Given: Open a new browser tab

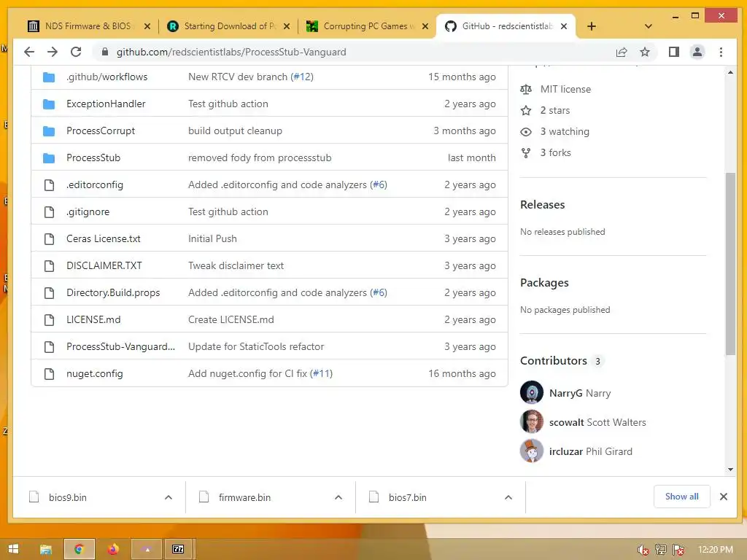Looking at the screenshot, I should [x=591, y=26].
